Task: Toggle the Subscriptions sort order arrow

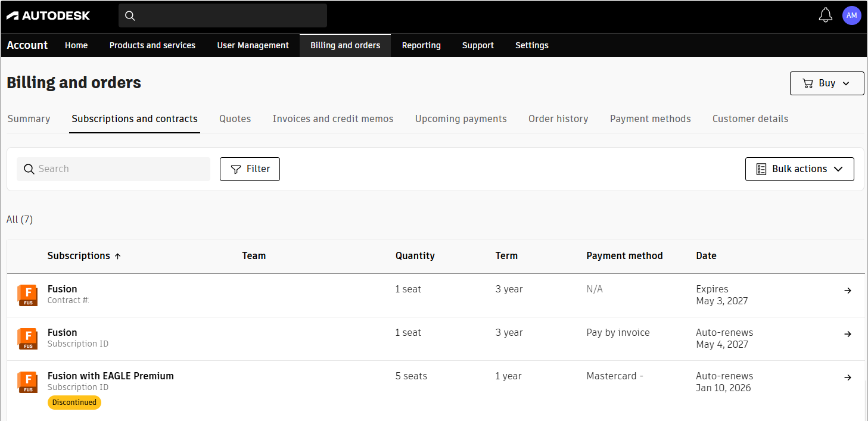Action: 118,255
